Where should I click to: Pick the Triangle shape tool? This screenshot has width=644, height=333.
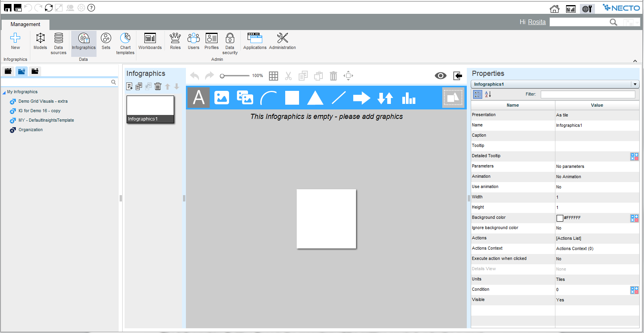315,98
